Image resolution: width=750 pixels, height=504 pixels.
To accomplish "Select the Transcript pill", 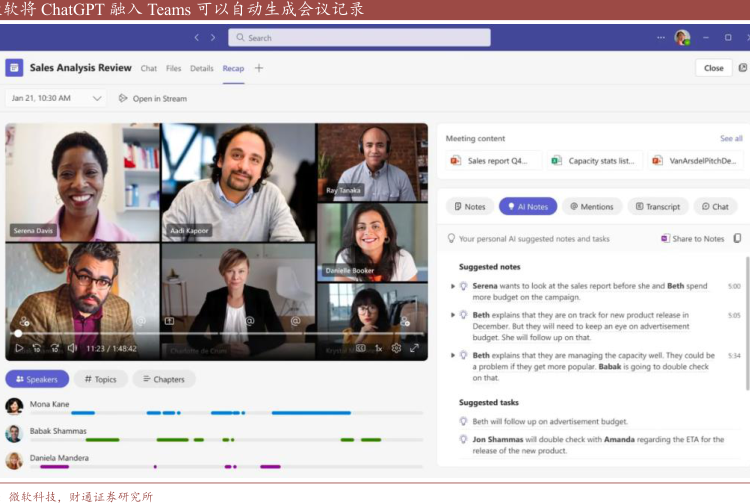I will (658, 207).
